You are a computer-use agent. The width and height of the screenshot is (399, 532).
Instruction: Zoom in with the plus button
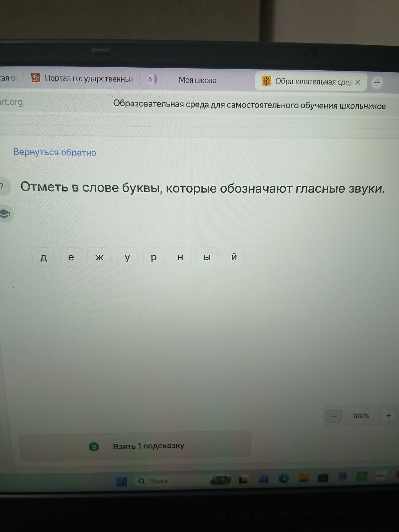pos(389,415)
